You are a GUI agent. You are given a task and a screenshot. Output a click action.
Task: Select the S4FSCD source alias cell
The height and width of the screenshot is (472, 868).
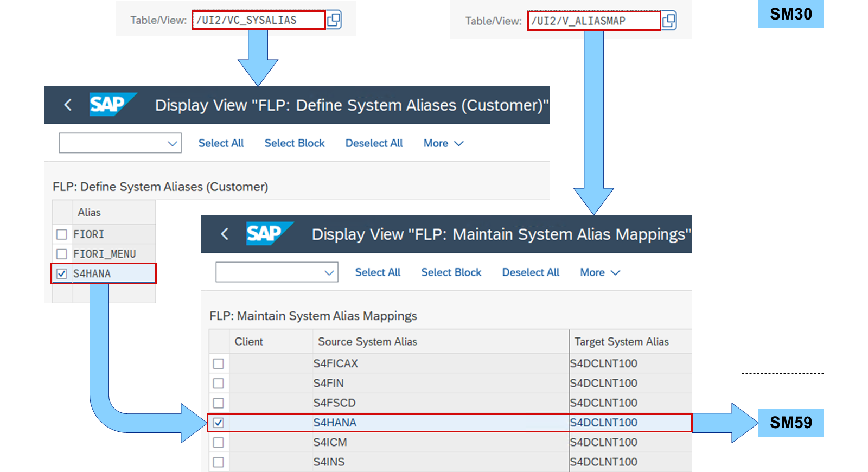click(x=441, y=403)
